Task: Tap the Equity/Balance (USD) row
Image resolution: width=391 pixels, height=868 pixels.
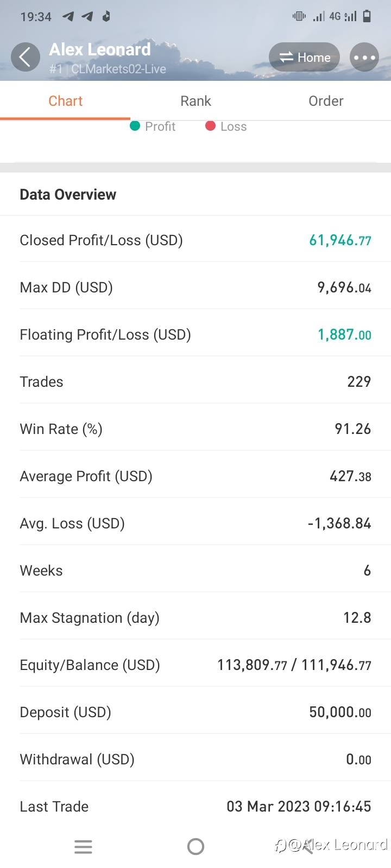Action: click(195, 665)
